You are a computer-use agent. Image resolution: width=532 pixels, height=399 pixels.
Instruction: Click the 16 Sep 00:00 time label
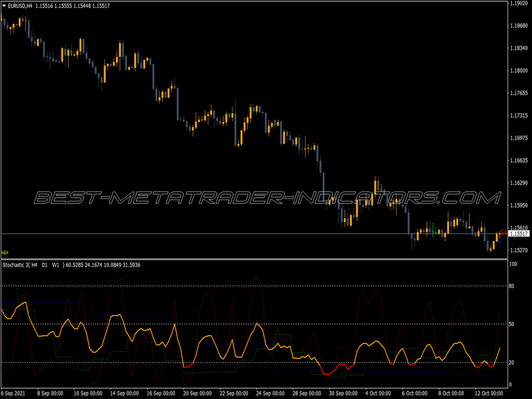tap(161, 393)
